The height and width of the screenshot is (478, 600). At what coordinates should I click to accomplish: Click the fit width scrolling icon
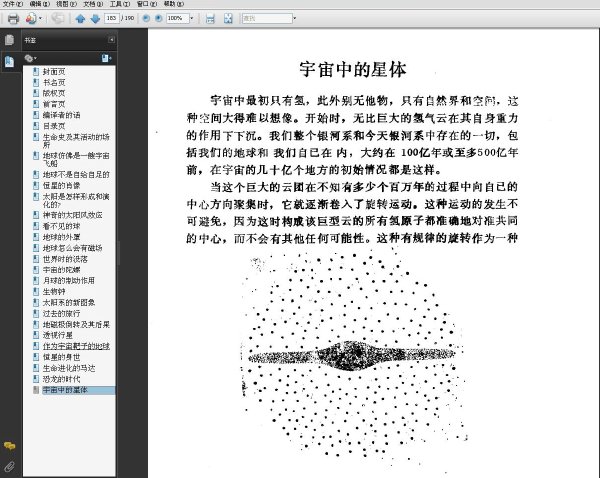pos(210,18)
